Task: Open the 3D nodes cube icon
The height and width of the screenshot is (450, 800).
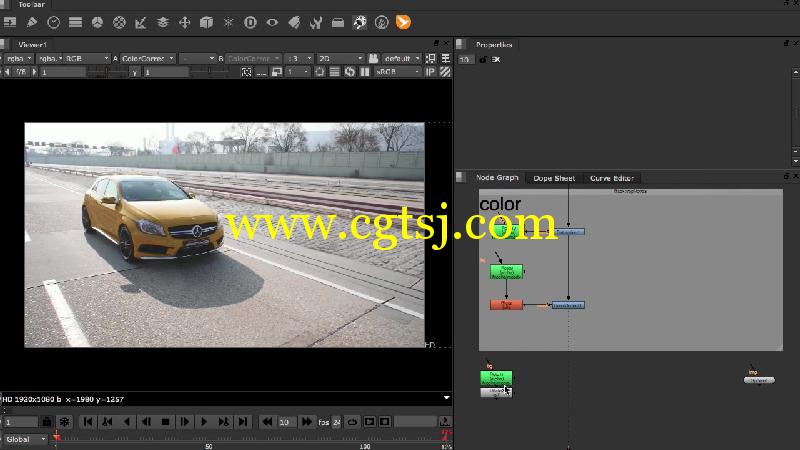Action: (x=206, y=22)
